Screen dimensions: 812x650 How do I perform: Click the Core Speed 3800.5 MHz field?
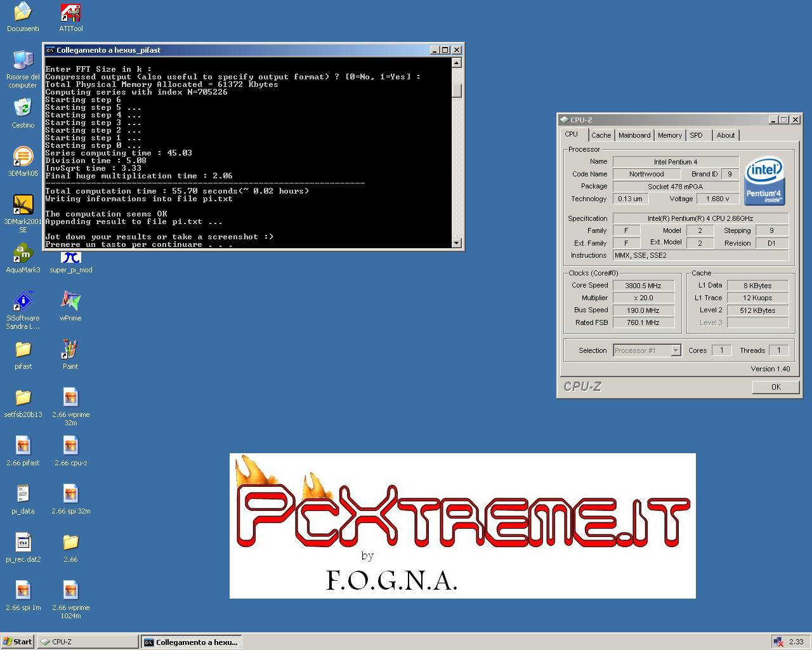click(643, 286)
